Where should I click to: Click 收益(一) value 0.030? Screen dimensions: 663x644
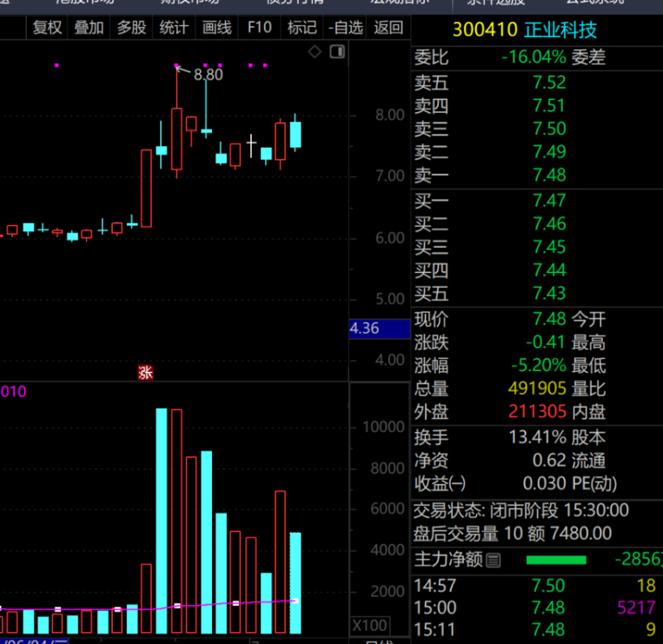545,483
